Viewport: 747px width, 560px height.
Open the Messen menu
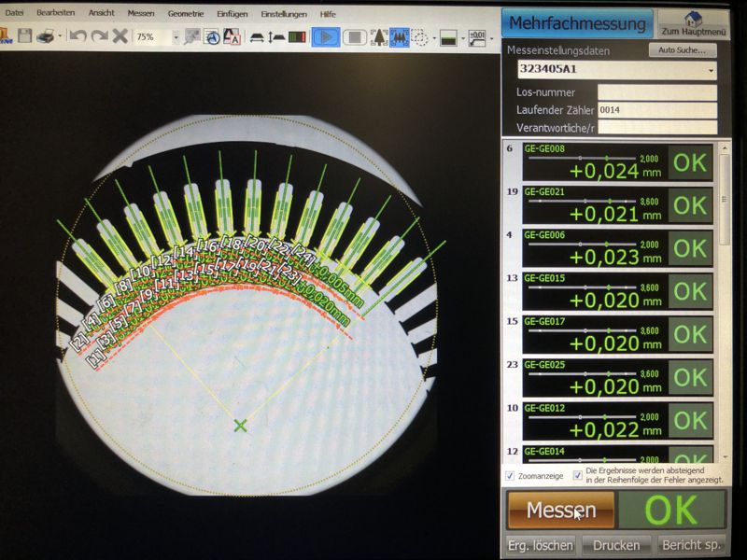[141, 14]
